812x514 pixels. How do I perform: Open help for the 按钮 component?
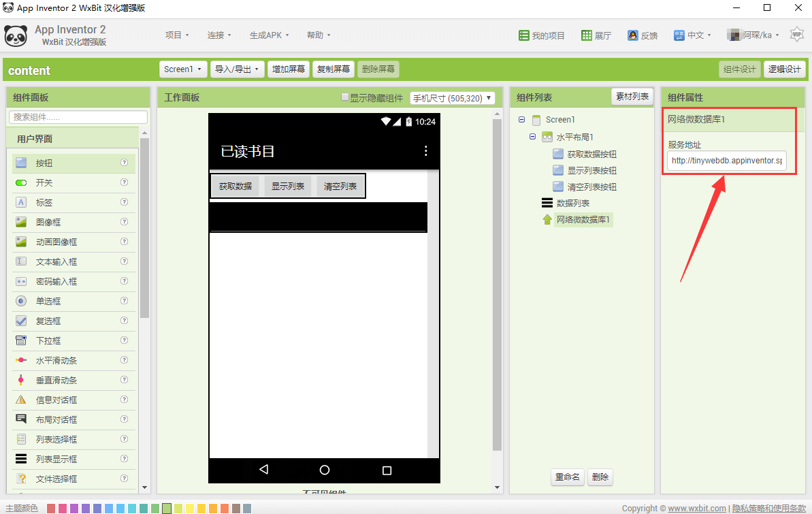(125, 162)
